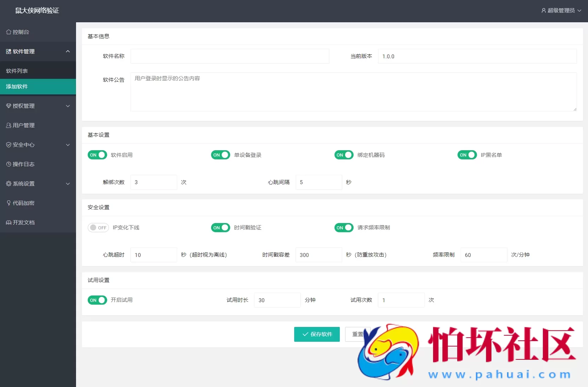Screen dimensions: 588x387
Task: Switch to the 软件列表 menu item
Action: point(16,70)
